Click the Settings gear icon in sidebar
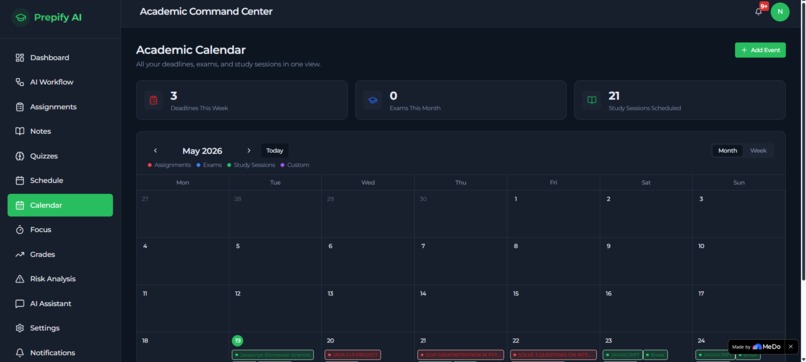This screenshot has width=806, height=362. [20, 328]
